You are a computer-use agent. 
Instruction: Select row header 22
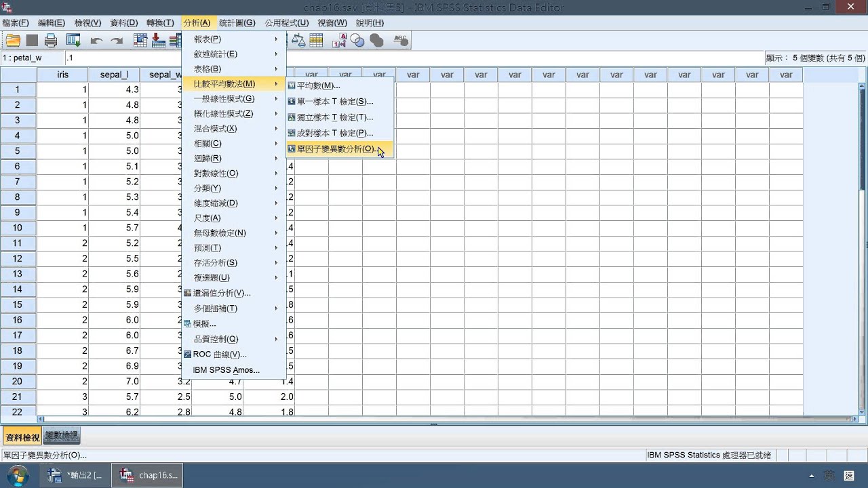[18, 412]
